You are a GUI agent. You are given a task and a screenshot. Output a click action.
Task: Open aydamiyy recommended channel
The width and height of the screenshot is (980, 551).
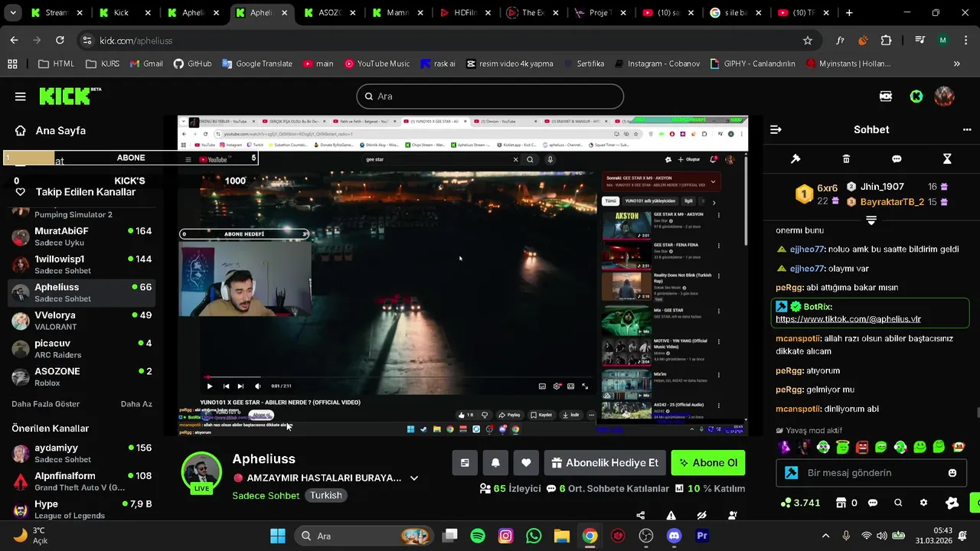point(82,453)
